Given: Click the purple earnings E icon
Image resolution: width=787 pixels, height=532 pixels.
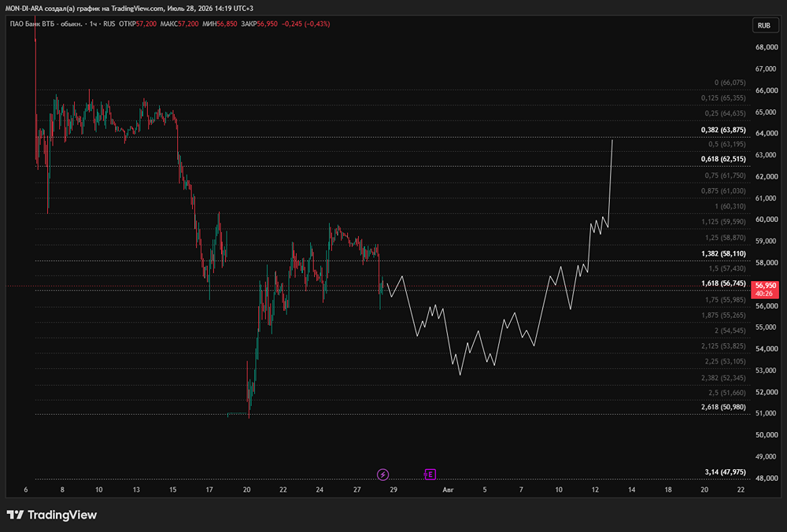Looking at the screenshot, I should pyautogui.click(x=430, y=475).
